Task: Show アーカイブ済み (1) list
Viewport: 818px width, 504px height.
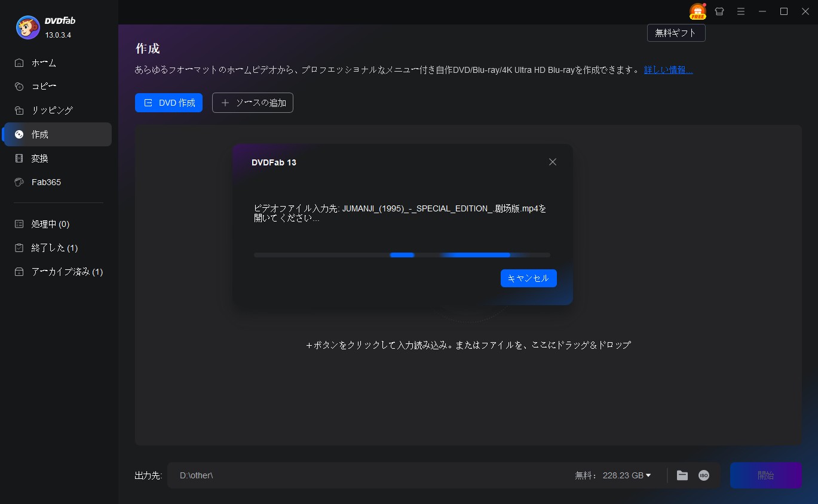Action: click(57, 272)
